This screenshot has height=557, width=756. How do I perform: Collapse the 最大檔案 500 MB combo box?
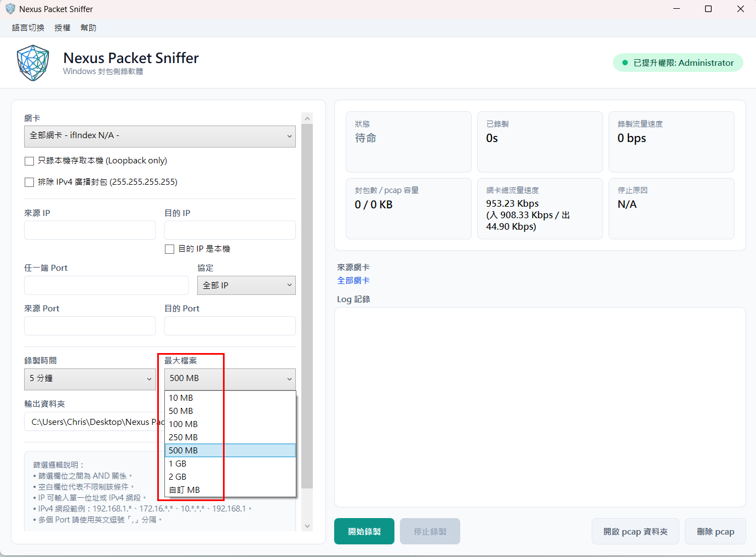coord(230,379)
